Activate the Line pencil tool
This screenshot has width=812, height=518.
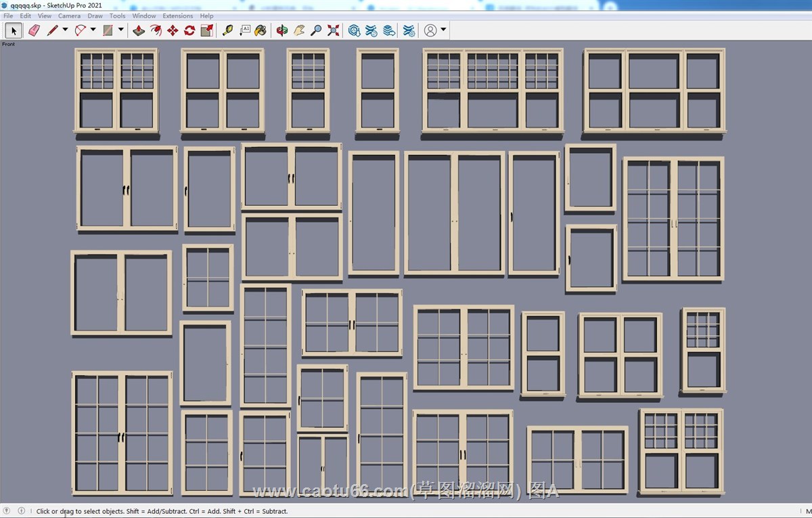tap(53, 30)
